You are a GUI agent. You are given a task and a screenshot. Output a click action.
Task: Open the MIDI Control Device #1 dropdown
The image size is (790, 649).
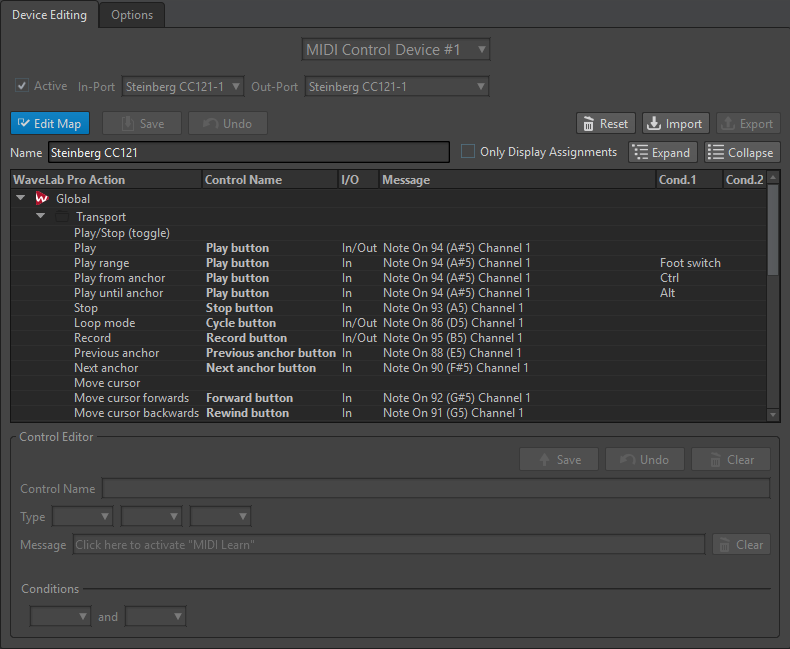(396, 50)
